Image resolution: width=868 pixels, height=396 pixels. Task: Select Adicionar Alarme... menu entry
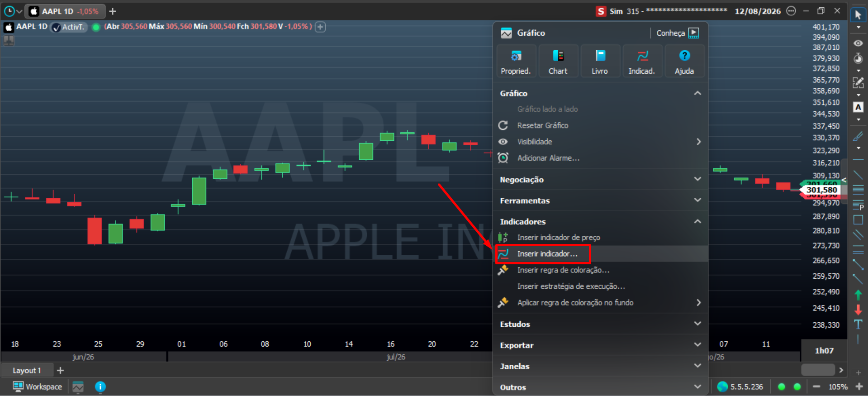tap(600, 158)
